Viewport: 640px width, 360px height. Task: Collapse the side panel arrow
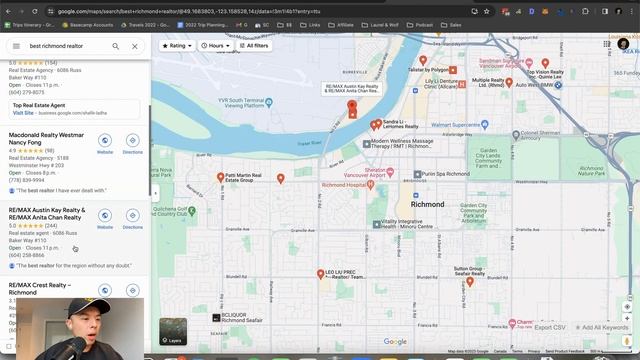155,193
